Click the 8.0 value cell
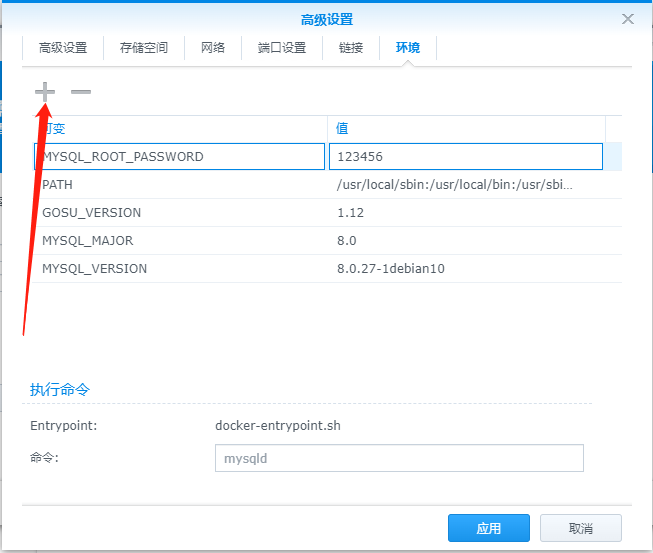The width and height of the screenshot is (653, 553). (x=346, y=241)
